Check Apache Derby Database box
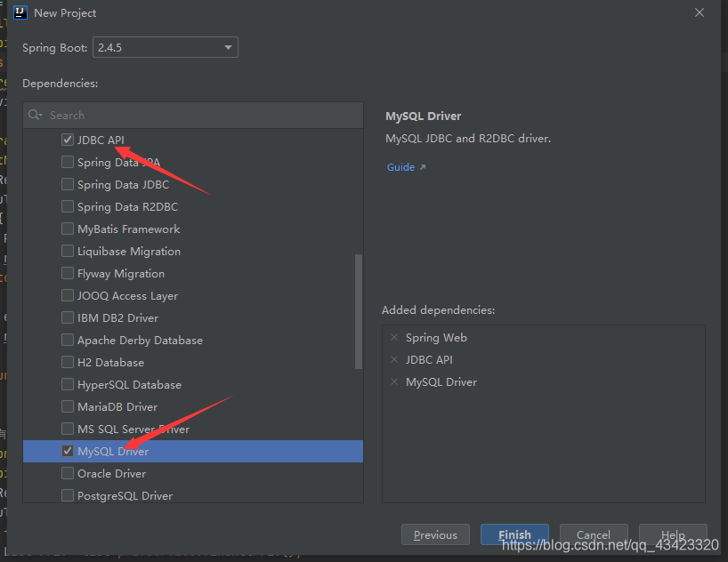The width and height of the screenshot is (728, 562). (68, 341)
